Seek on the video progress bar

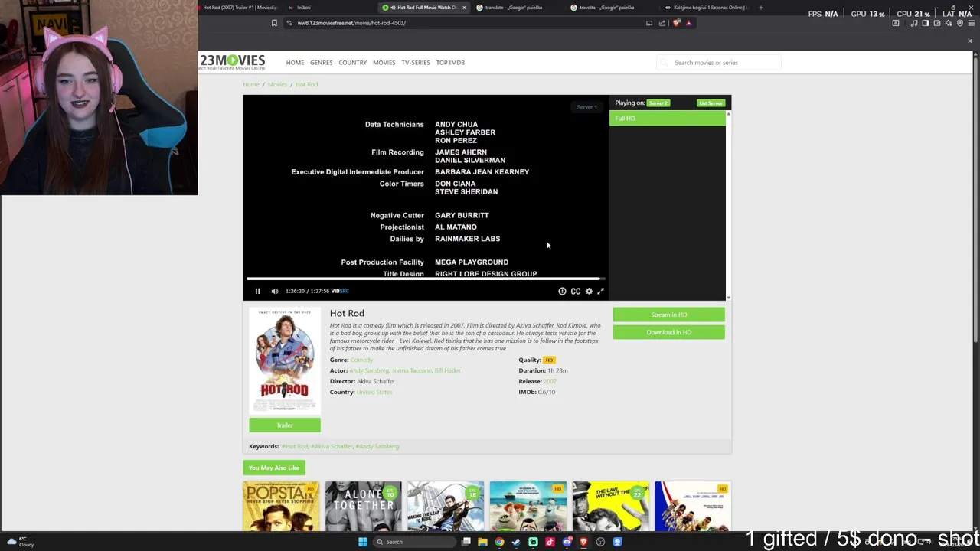[x=426, y=279]
